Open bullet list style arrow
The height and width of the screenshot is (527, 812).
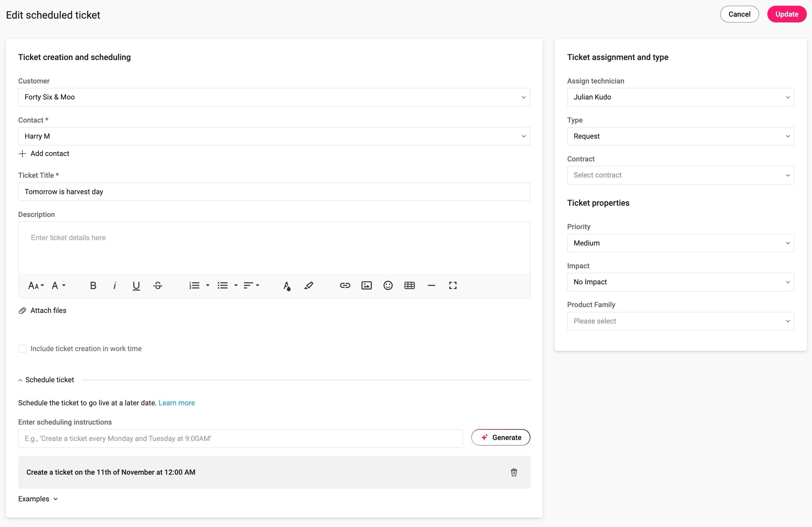pyautogui.click(x=236, y=286)
